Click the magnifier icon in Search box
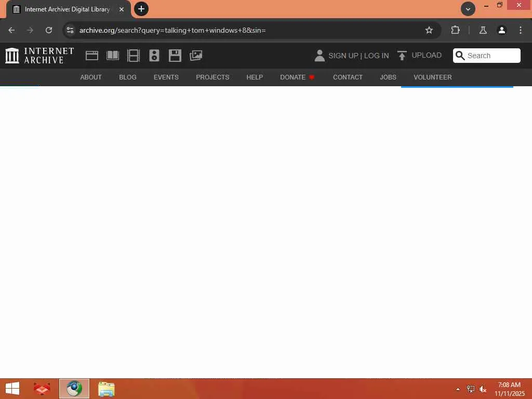This screenshot has height=399, width=532. 460,55
